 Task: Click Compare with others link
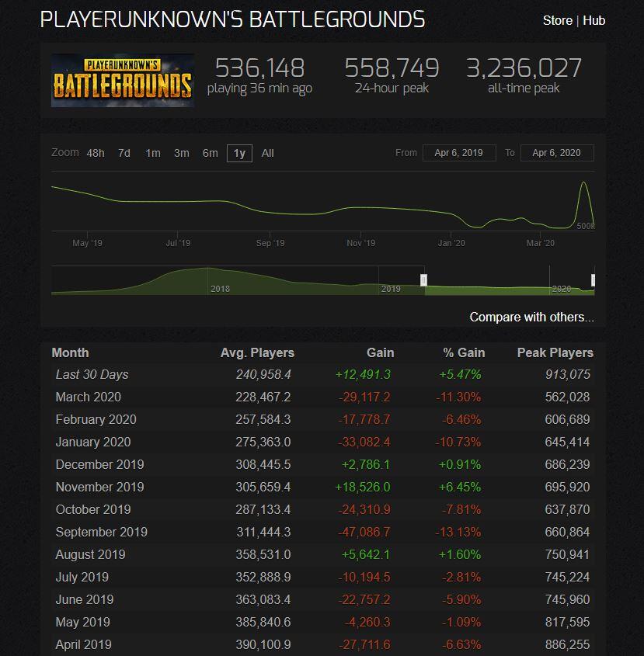tap(531, 317)
